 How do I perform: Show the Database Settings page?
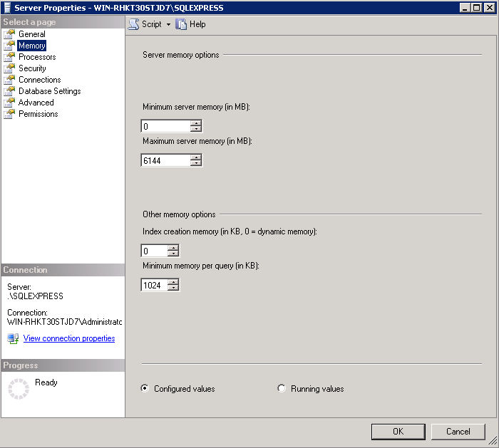click(50, 91)
